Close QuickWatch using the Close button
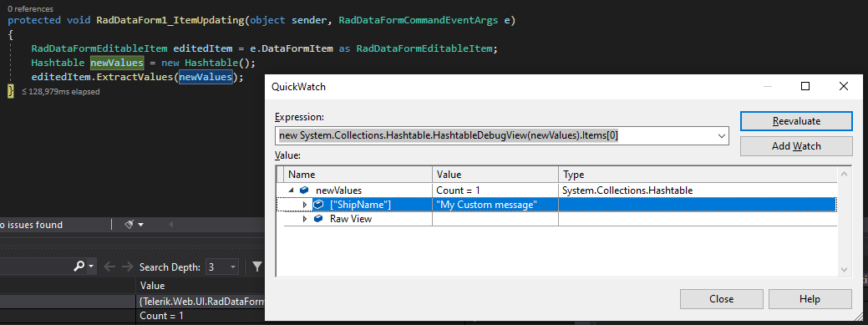The width and height of the screenshot is (868, 325). click(721, 299)
